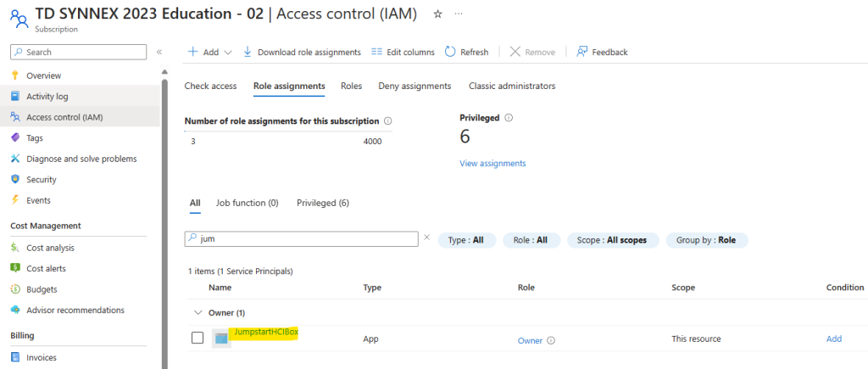Open the Role : All filter
Screen dimensions: 868x369
pyautogui.click(x=531, y=240)
